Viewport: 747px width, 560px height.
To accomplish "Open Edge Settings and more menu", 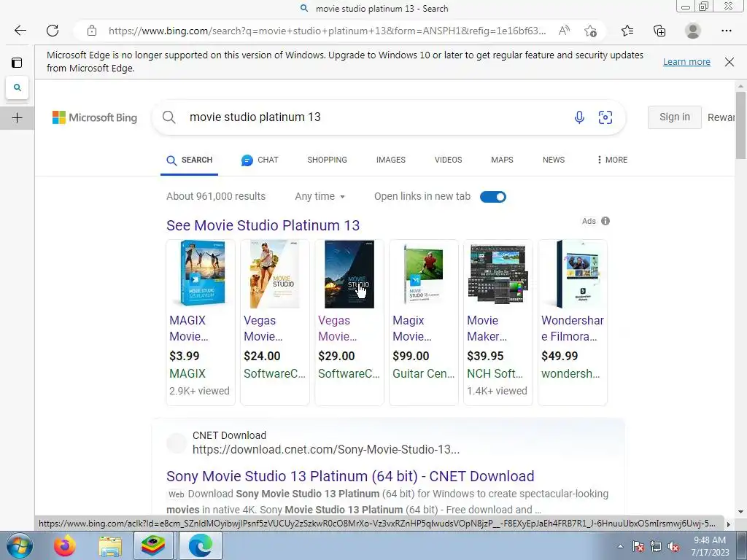I will click(727, 31).
